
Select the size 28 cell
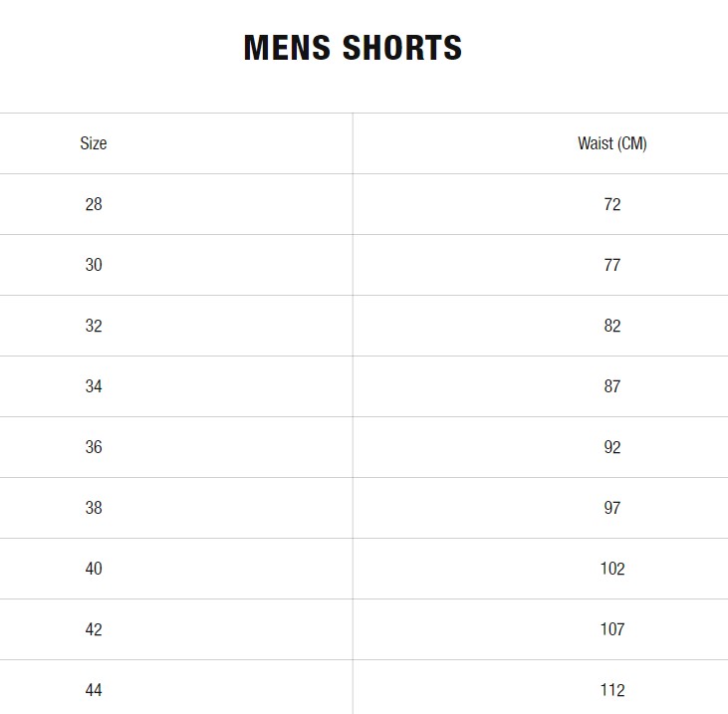tap(93, 204)
